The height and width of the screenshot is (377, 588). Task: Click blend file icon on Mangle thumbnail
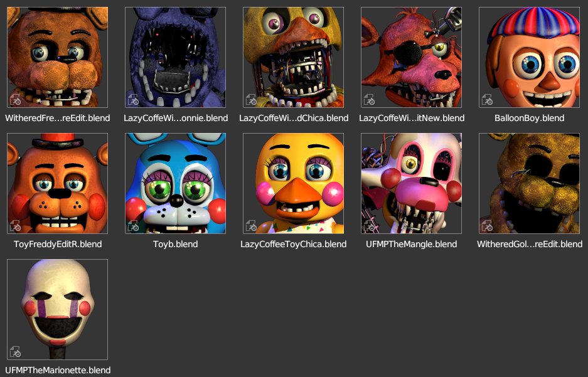tap(369, 226)
